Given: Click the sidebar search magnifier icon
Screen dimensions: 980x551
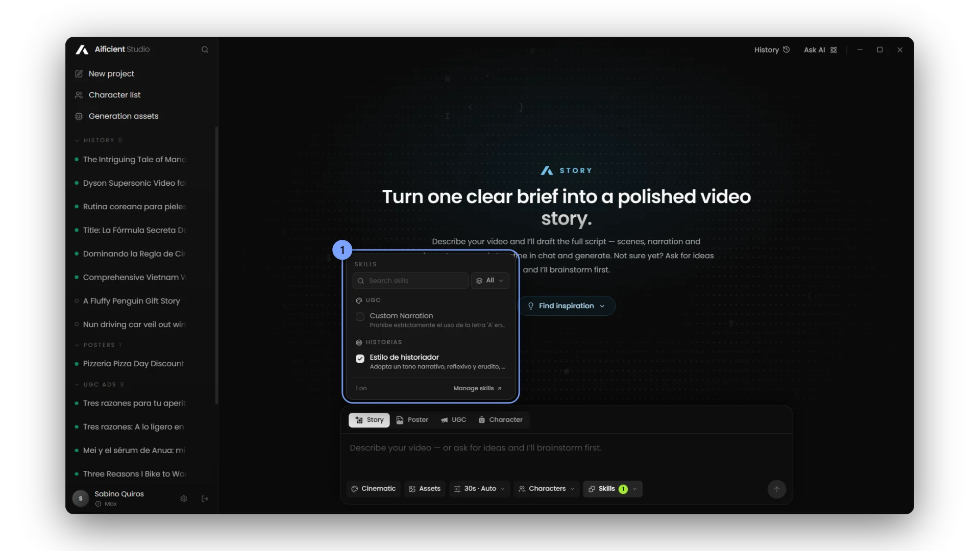Looking at the screenshot, I should (x=205, y=49).
